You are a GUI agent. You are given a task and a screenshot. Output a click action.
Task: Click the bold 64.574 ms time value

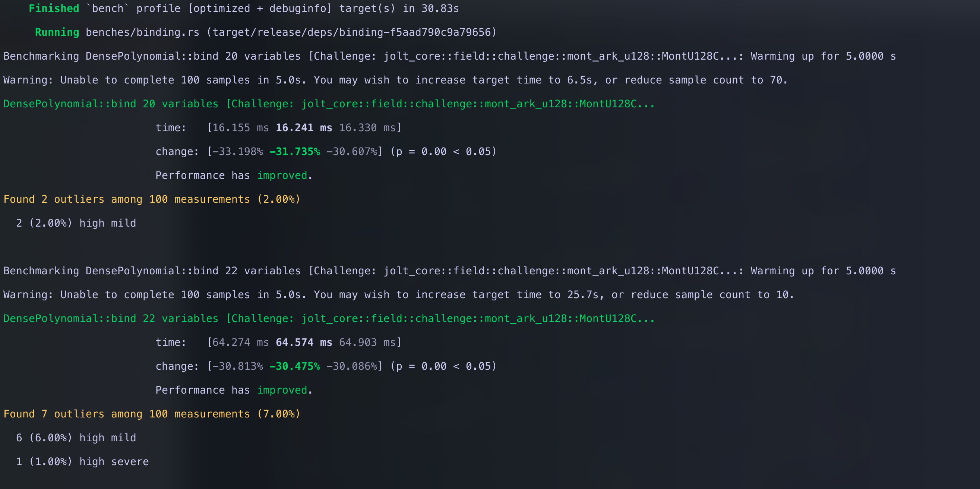[x=304, y=343]
